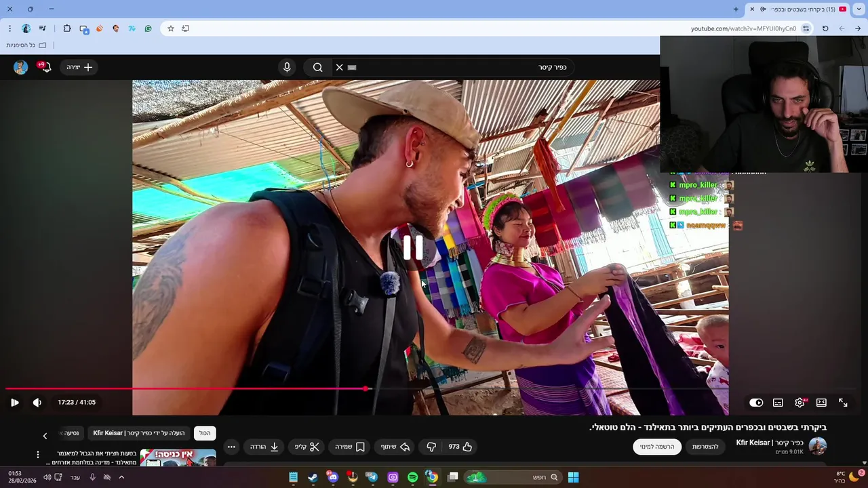This screenshot has height=488, width=868.
Task: Show more filter chips with the chevron arrow
Action: point(45,436)
